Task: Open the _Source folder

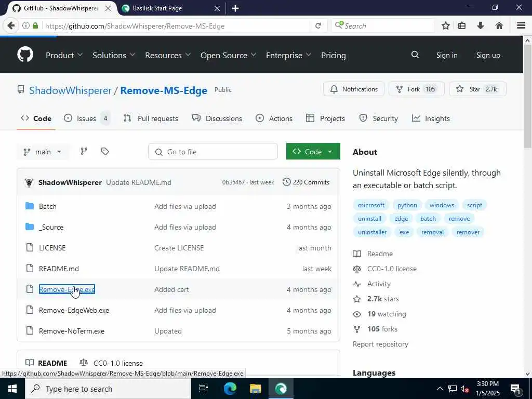Action: click(51, 227)
